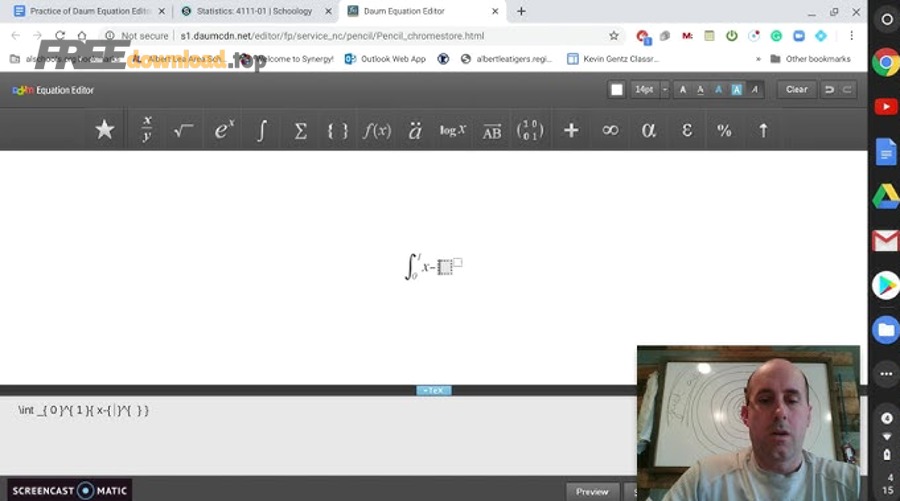Open the curly braces palette
Screen dimensions: 900x501
point(338,130)
